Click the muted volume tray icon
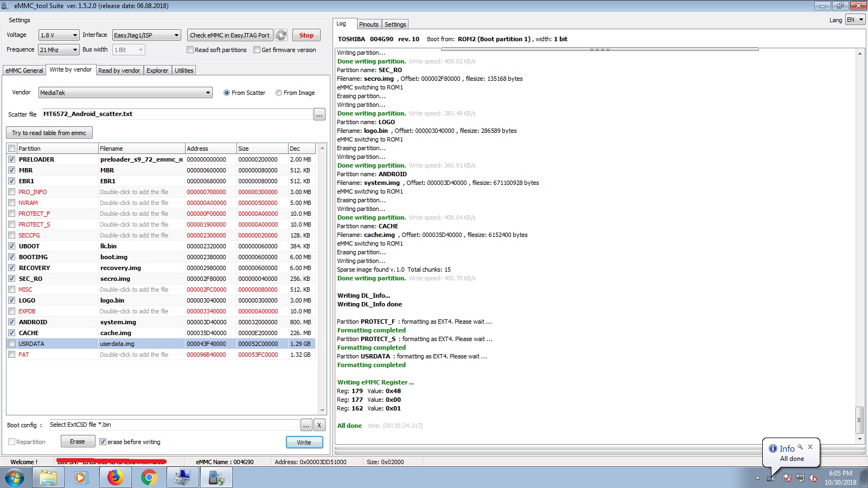 click(813, 478)
